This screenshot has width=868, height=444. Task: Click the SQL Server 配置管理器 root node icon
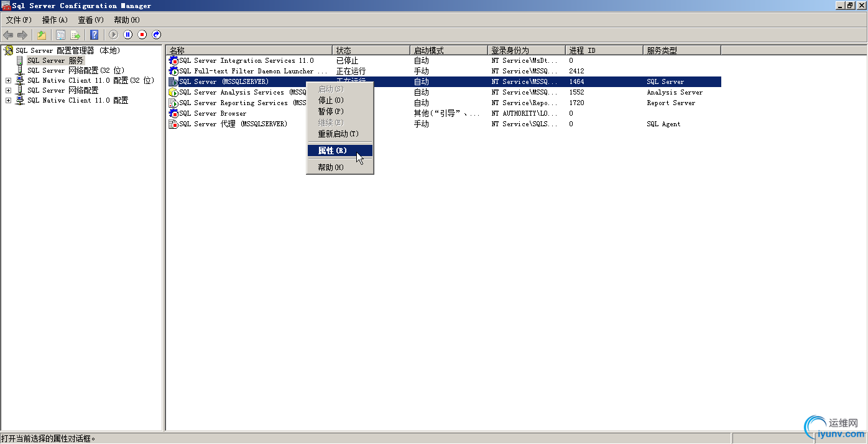pyautogui.click(x=9, y=50)
